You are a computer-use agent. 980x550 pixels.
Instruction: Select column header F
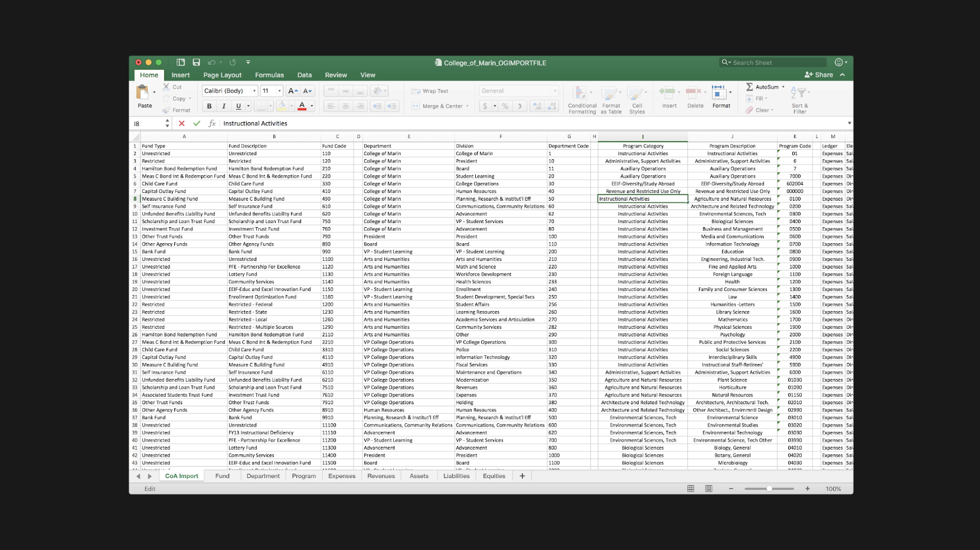[501, 136]
